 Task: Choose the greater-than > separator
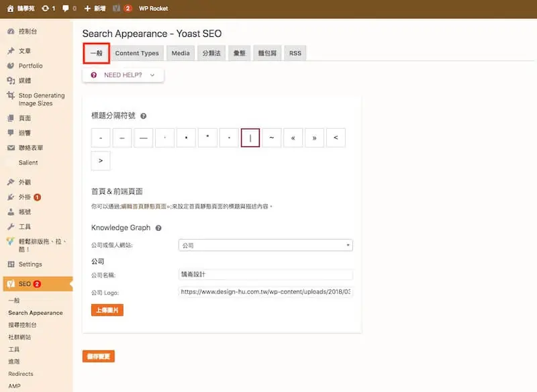point(101,160)
